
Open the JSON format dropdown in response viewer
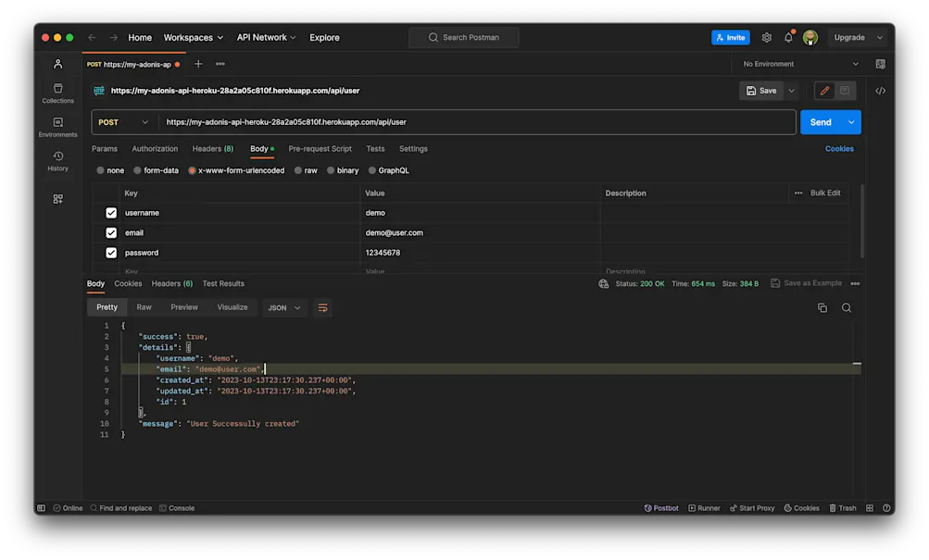(x=283, y=307)
